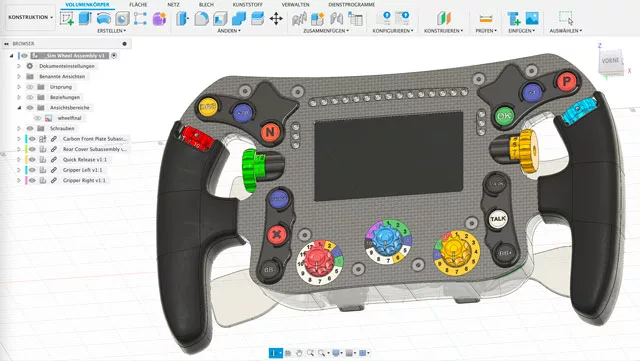Expand Benannte Ansichten tree node
The width and height of the screenshot is (640, 361).
tap(19, 76)
